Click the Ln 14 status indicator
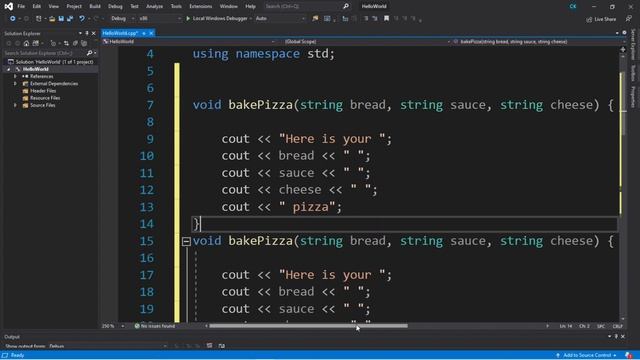 (x=566, y=326)
